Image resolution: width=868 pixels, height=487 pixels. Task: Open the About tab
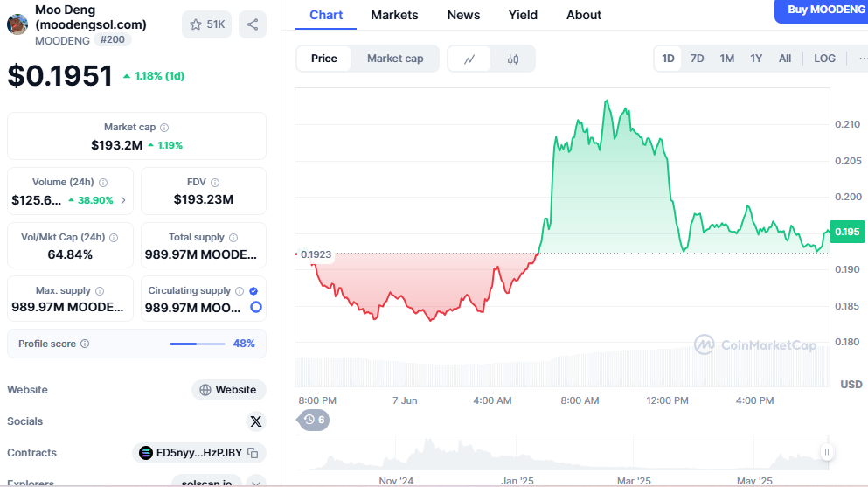point(583,15)
